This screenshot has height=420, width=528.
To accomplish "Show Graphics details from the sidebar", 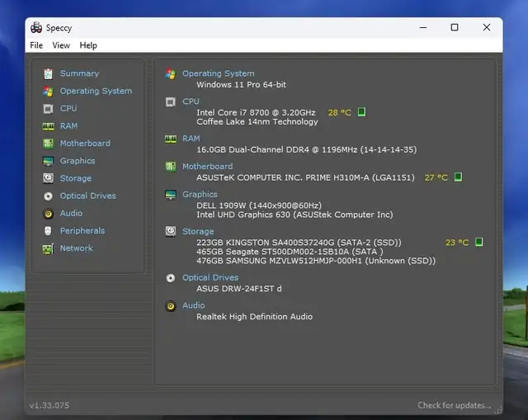I will click(x=78, y=161).
